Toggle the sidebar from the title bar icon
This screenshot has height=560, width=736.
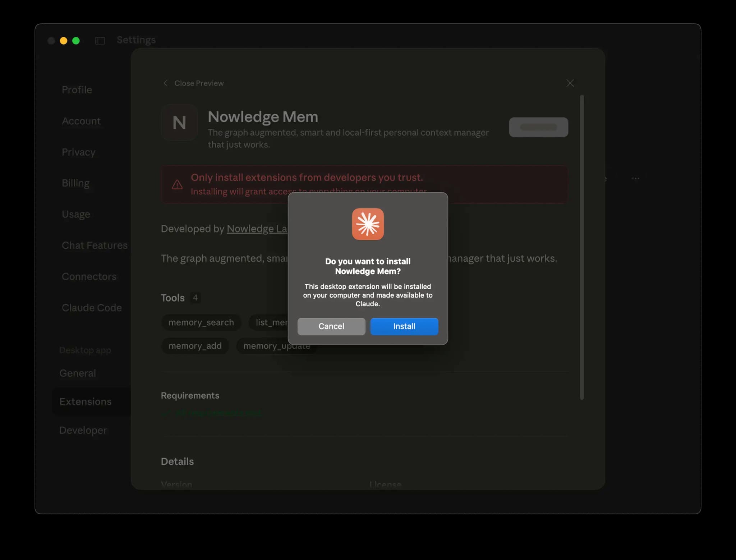[x=100, y=41]
